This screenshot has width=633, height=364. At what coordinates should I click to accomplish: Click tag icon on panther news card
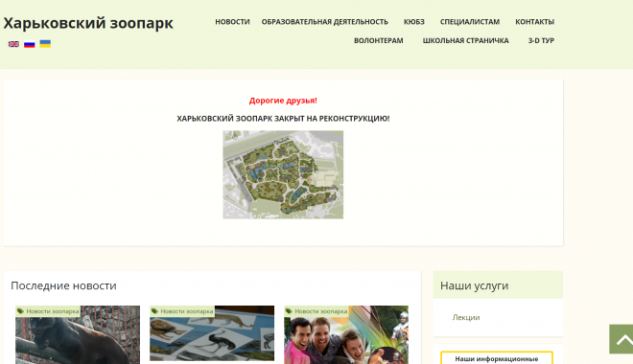(x=20, y=311)
